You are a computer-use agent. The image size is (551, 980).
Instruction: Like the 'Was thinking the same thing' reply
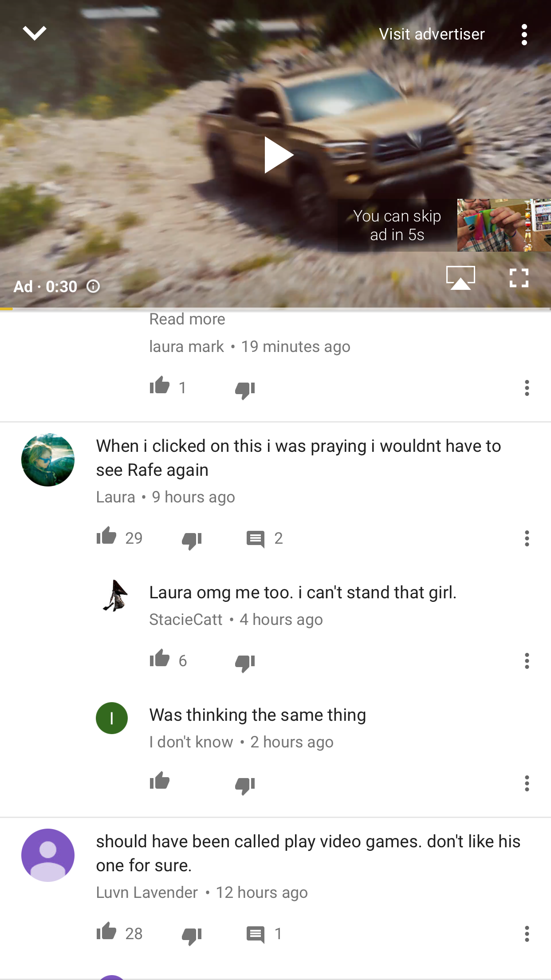coord(160,782)
